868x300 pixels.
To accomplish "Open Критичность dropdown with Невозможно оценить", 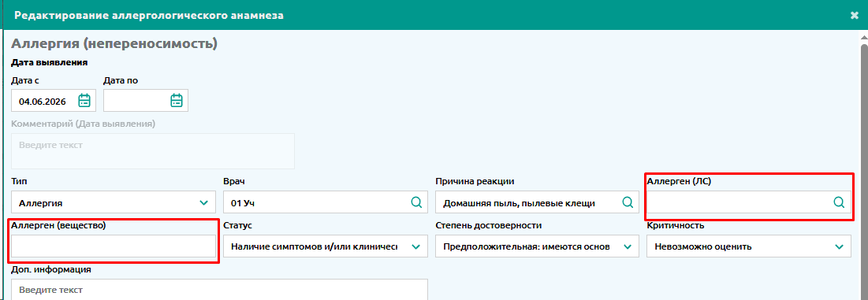I will click(749, 246).
